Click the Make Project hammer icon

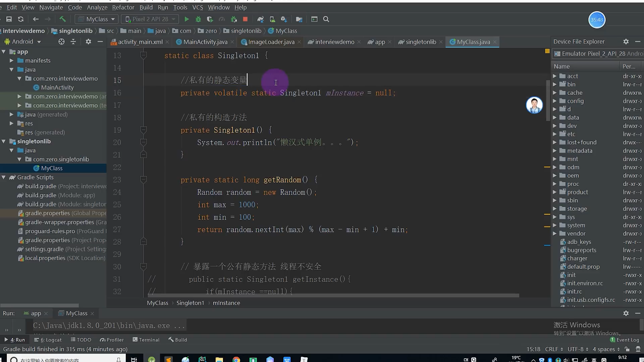tap(63, 19)
